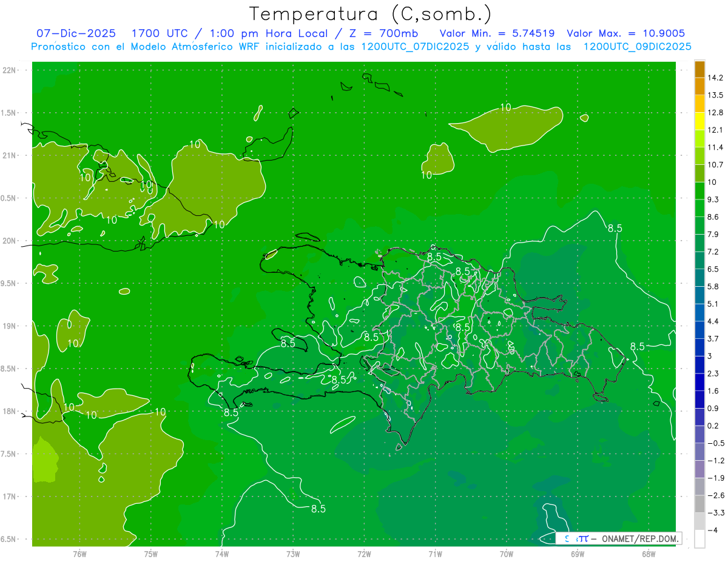Click the '-0.5' color bar label
This screenshot has height=562, width=728.
[715, 443]
